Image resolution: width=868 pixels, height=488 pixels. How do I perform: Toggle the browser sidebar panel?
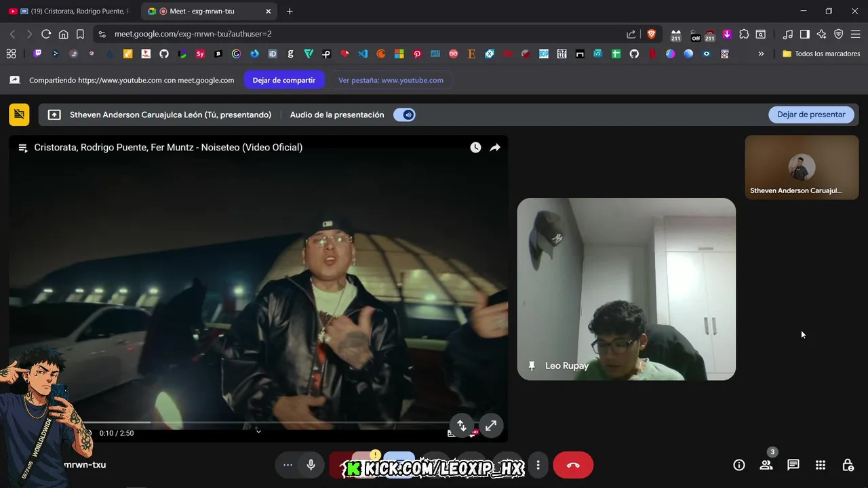(805, 34)
